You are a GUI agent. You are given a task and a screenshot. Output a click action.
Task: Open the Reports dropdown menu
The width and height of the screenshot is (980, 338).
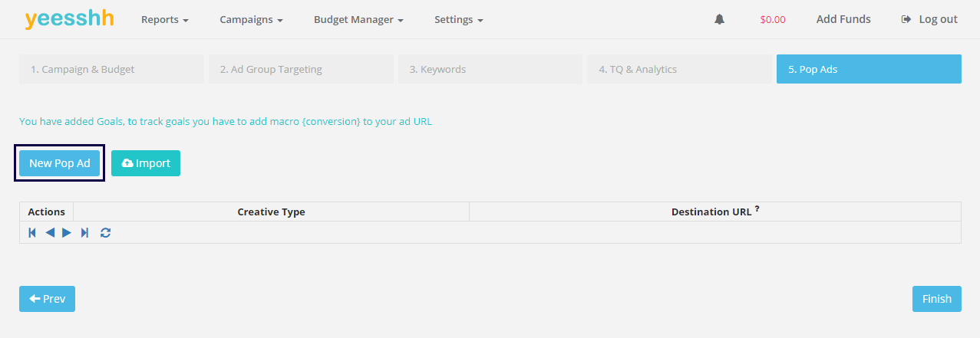pyautogui.click(x=164, y=19)
